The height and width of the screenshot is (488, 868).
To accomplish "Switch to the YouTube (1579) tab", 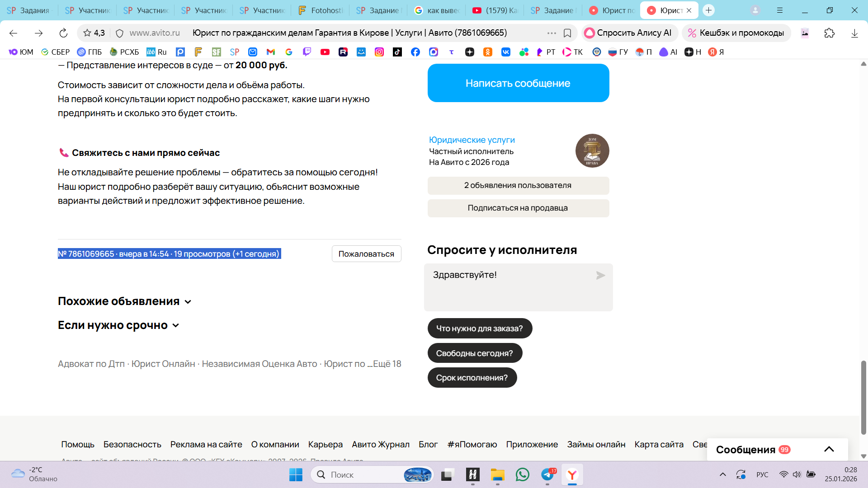I will point(495,10).
